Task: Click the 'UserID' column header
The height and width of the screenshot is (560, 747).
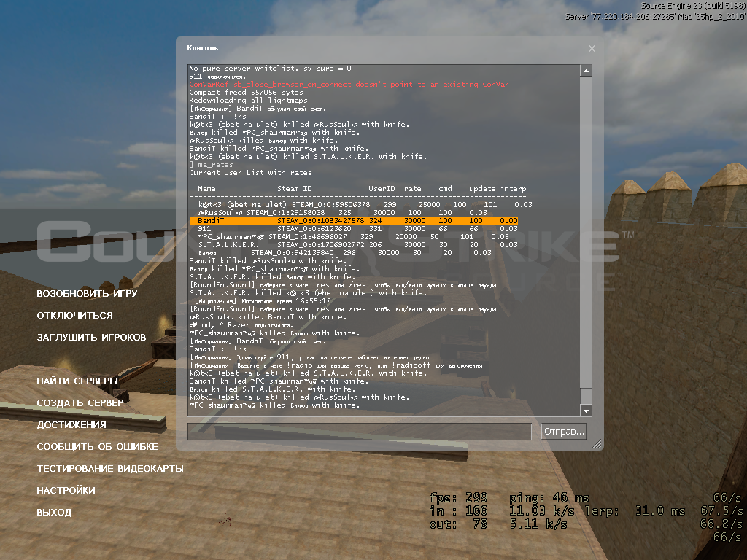Action: coord(382,189)
